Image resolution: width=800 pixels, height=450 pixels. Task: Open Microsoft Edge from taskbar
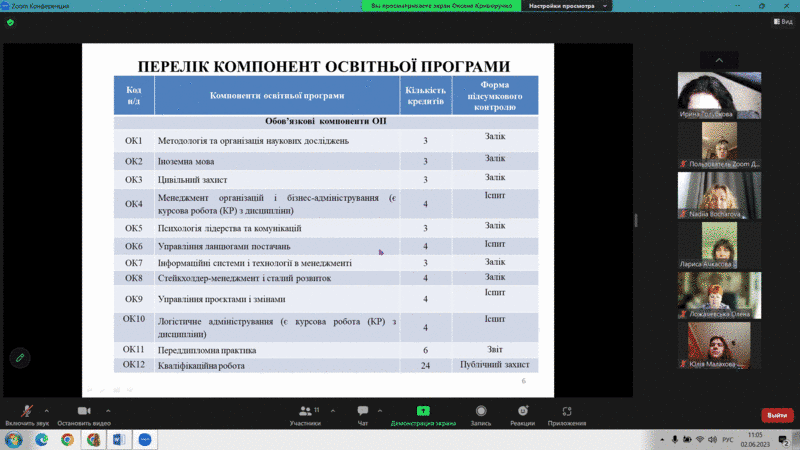point(41,439)
